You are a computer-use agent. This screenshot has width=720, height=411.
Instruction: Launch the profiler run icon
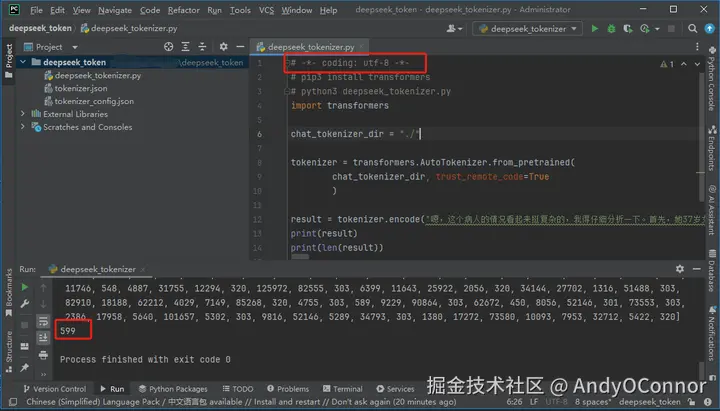645,28
